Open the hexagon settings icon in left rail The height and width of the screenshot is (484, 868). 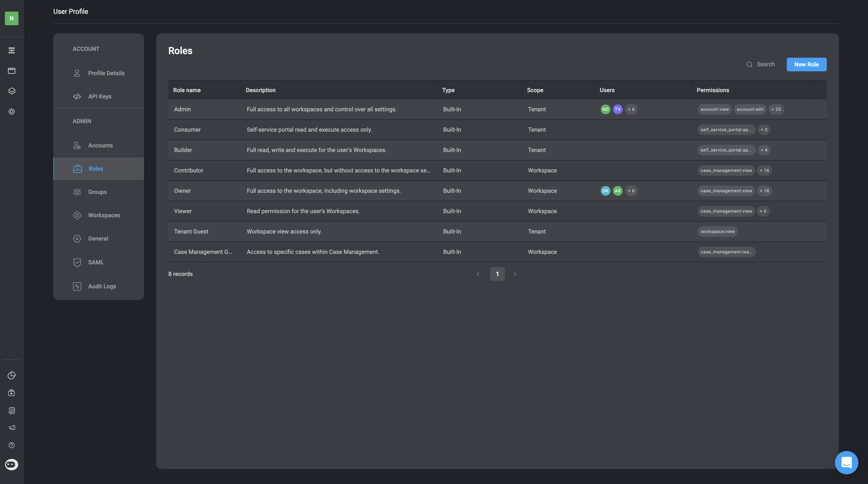click(11, 112)
